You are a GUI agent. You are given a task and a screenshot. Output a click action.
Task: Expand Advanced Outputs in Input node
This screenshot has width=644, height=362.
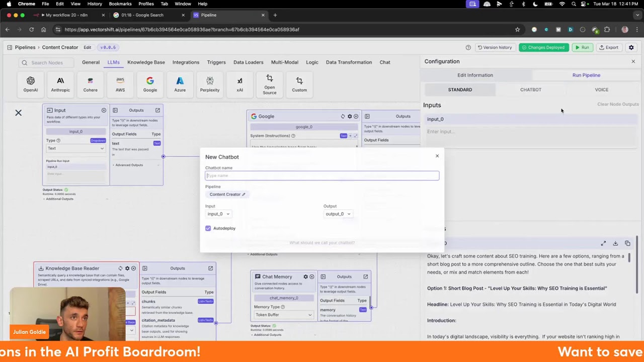pos(128,165)
